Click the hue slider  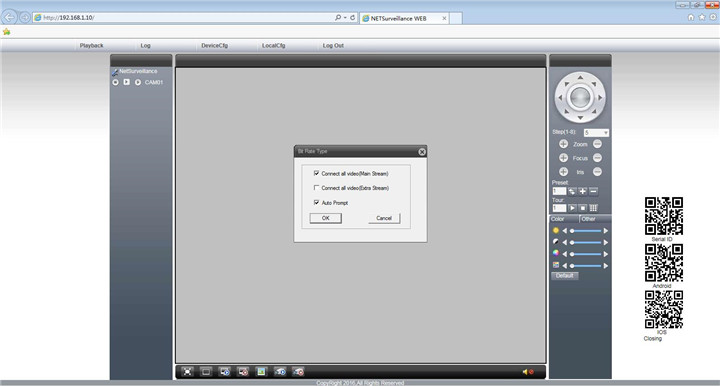(585, 266)
